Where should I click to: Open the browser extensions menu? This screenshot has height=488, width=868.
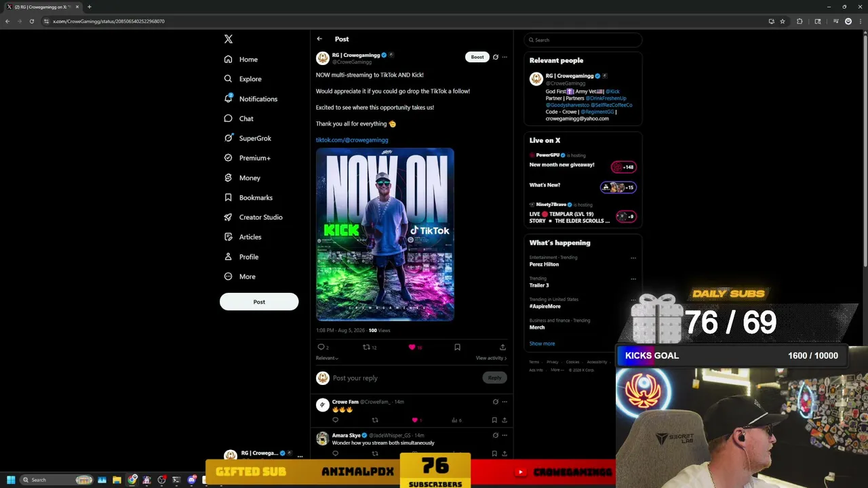click(800, 22)
